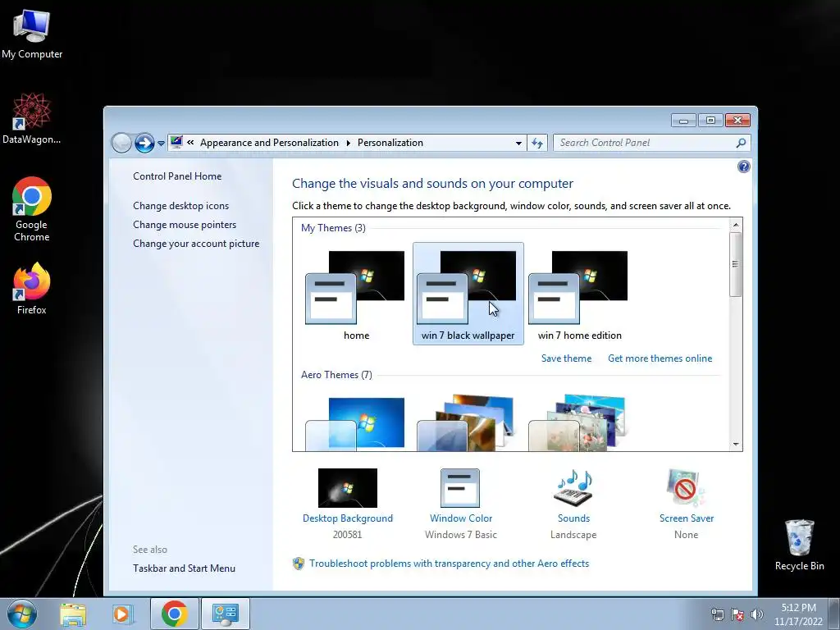
Task: Click the 'My Themes (3)' heading
Action: [333, 228]
